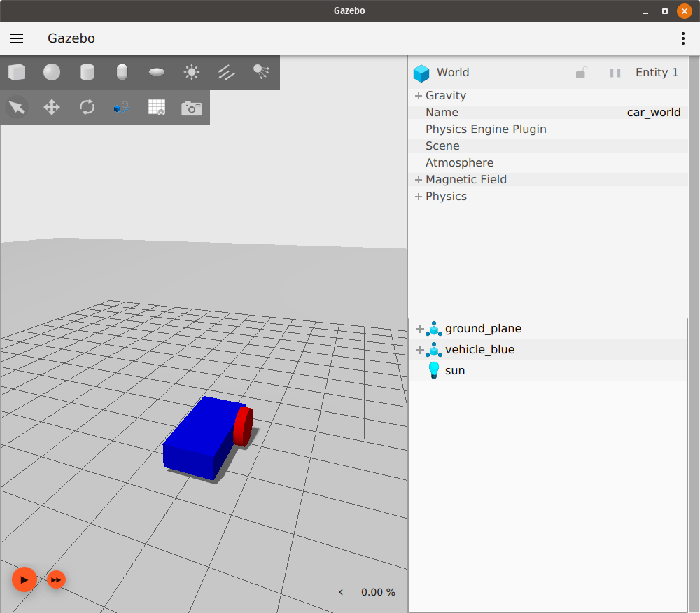Open the hamburger menu
The height and width of the screenshot is (613, 700).
click(x=17, y=38)
